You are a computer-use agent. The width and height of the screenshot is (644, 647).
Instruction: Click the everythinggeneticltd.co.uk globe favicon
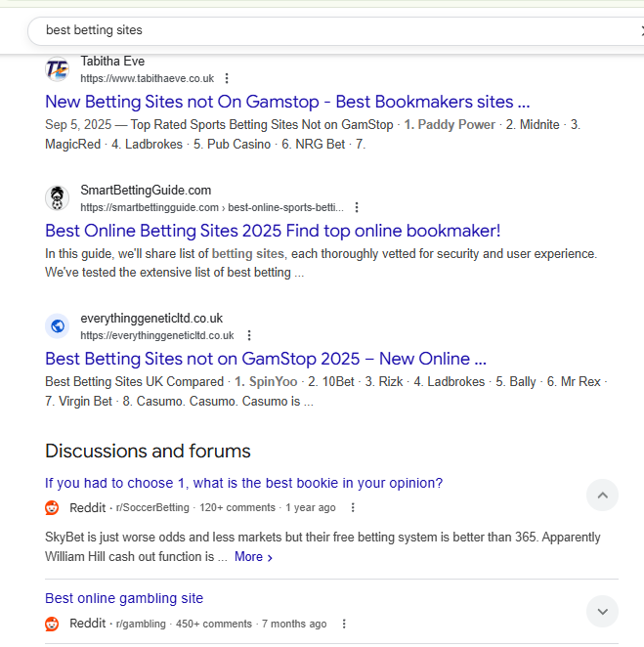(x=58, y=326)
